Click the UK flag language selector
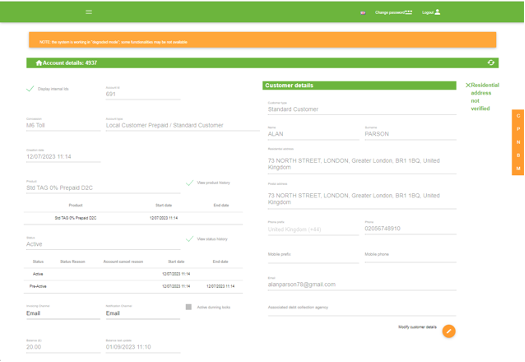525x362 pixels. click(363, 13)
